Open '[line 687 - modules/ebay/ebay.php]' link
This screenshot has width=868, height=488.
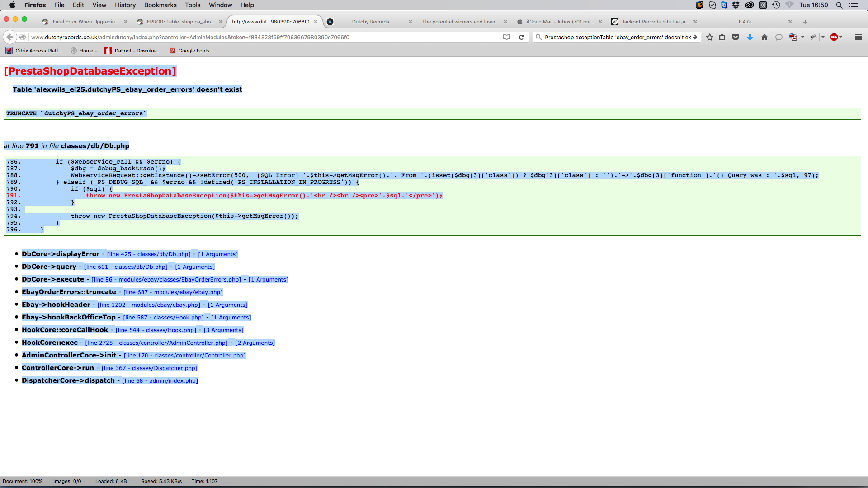click(x=173, y=292)
